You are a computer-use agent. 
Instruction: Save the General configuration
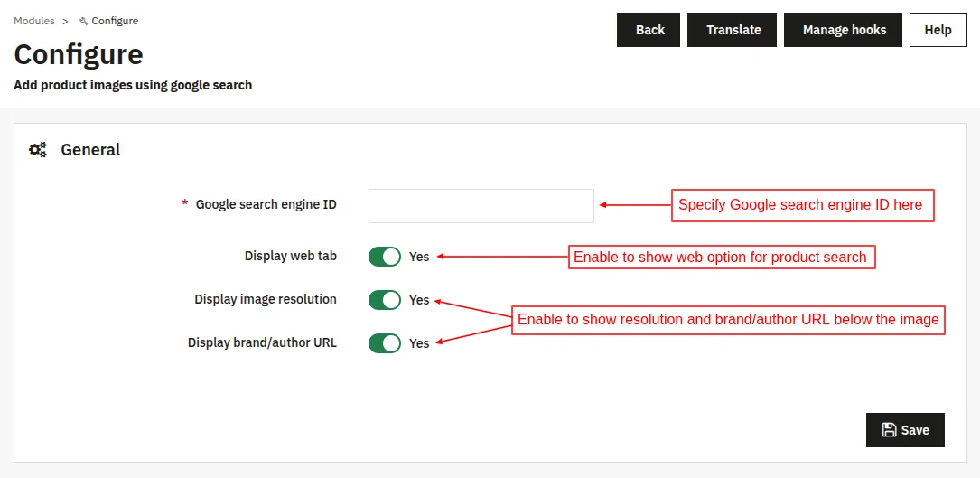coord(905,430)
